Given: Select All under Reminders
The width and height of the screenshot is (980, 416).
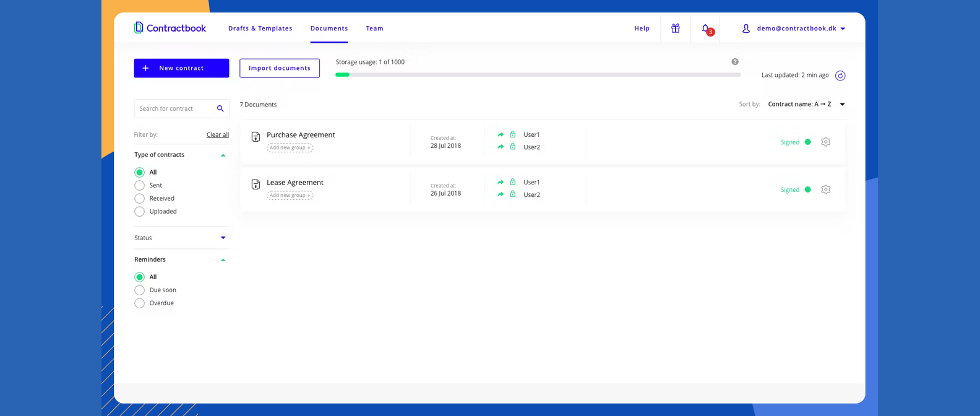Looking at the screenshot, I should 139,277.
